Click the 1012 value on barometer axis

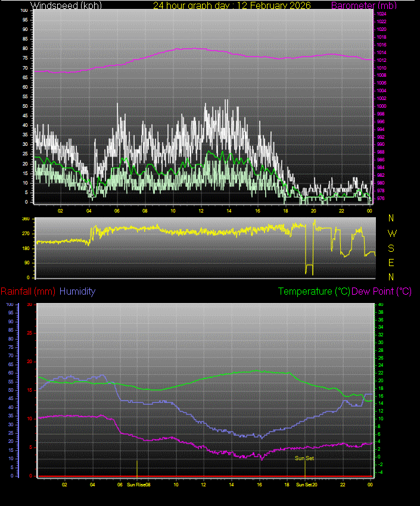coord(382,60)
